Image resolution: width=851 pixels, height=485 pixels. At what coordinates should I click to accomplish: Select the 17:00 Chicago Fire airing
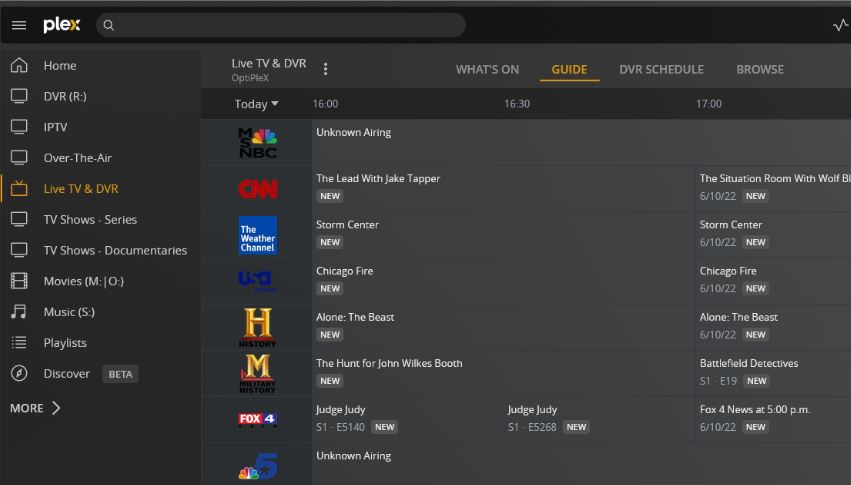[x=773, y=280]
